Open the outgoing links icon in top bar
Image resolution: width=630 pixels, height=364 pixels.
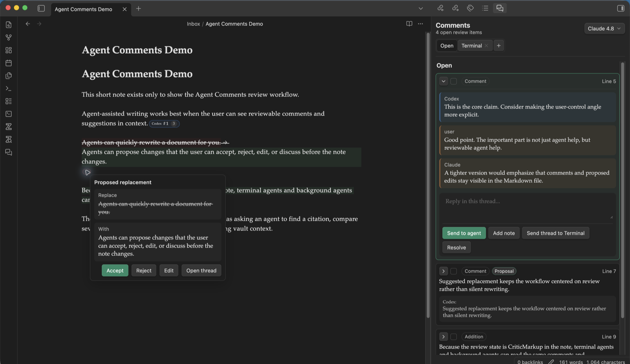pyautogui.click(x=455, y=8)
